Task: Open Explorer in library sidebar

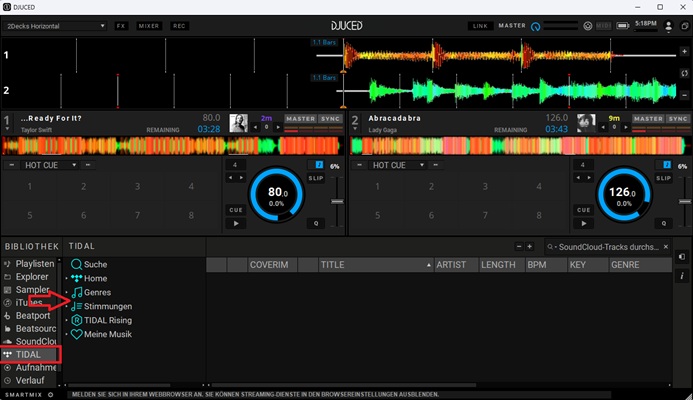Action: [30, 277]
